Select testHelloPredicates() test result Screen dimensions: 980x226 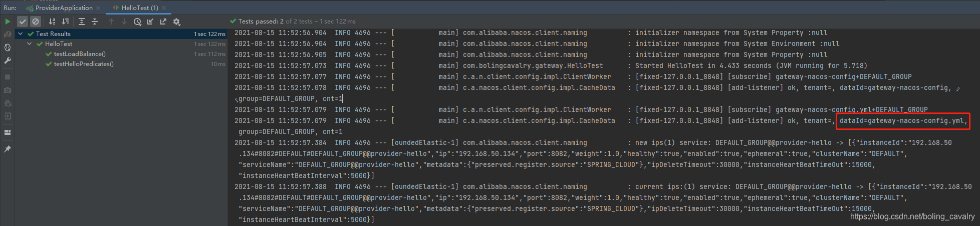pyautogui.click(x=84, y=63)
